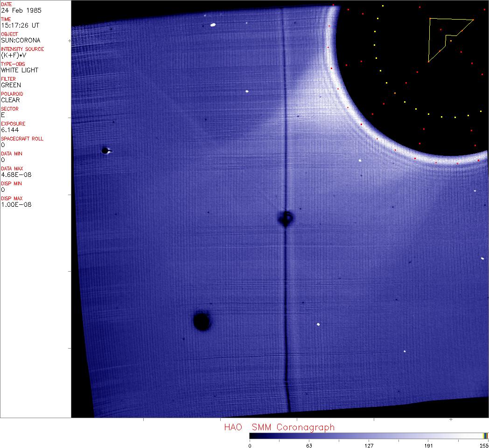
Task: Select the CLEAR polaroid value
Action: [x=11, y=100]
